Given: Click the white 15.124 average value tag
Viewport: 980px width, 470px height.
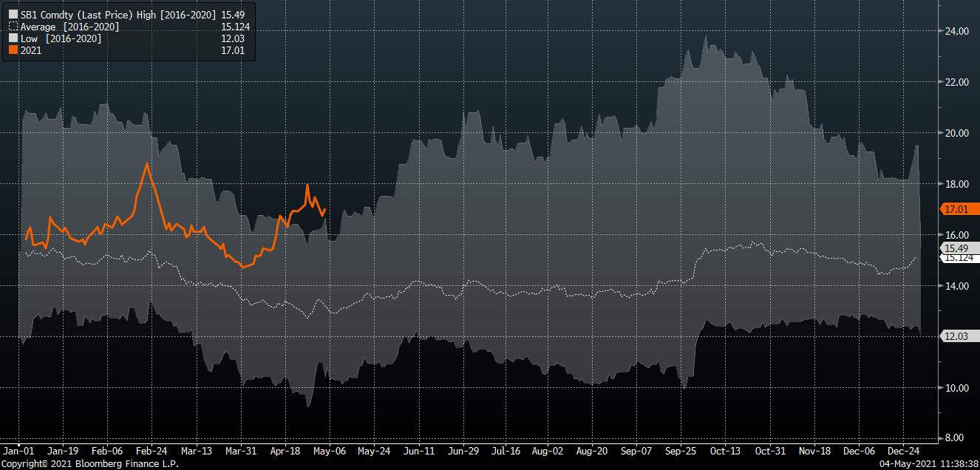Looking at the screenshot, I should click(x=959, y=257).
